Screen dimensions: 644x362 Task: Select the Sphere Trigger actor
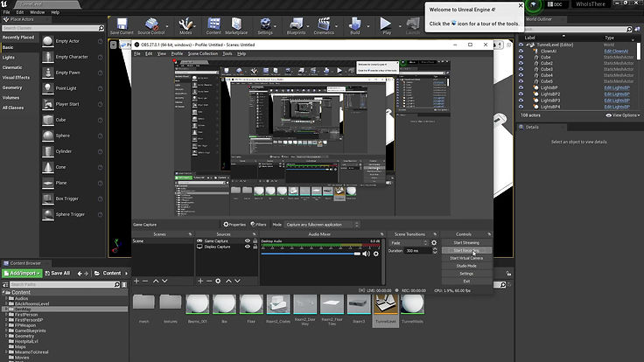click(x=70, y=214)
